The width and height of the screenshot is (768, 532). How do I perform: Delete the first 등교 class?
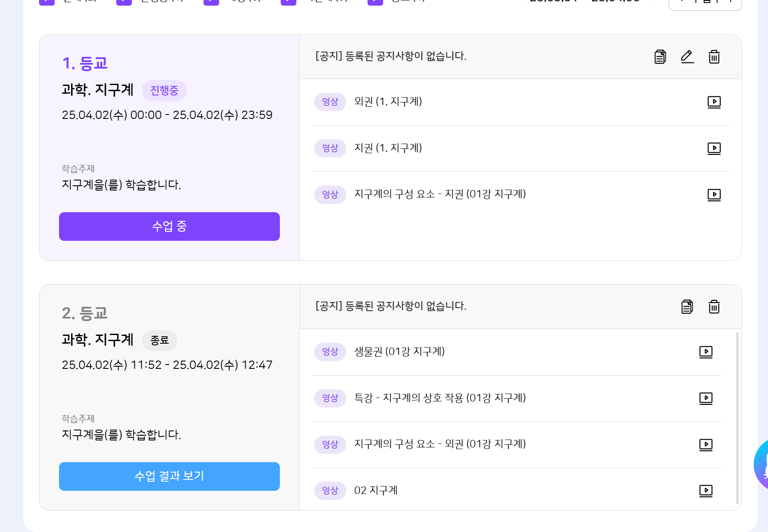(714, 57)
